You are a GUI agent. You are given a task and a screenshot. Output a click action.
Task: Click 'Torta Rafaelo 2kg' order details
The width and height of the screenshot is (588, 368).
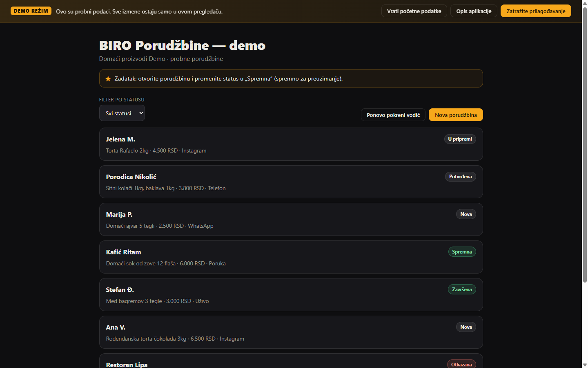(x=127, y=150)
